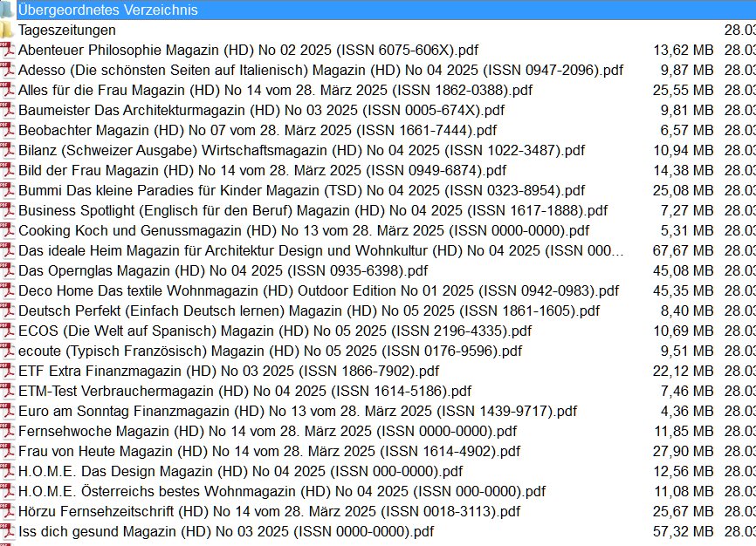Click PDF icon of Bilanz Wirtschaftsmagazin
The height and width of the screenshot is (546, 756).
[7, 150]
